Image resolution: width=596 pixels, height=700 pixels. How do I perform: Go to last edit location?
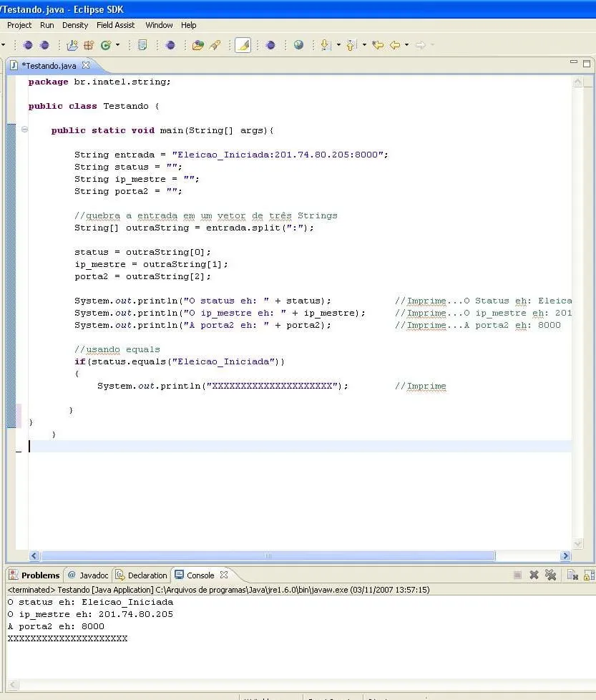tap(378, 45)
